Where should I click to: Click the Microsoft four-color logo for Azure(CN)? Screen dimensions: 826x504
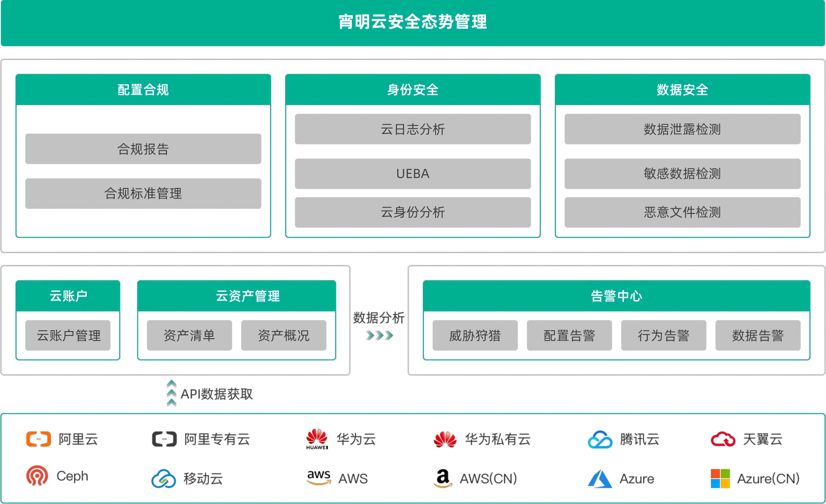point(720,479)
